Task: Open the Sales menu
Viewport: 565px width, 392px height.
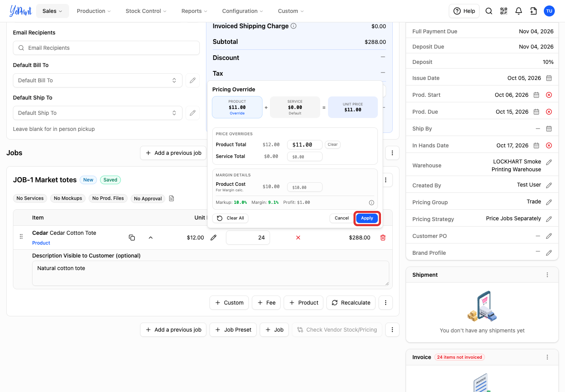Action: (x=53, y=11)
